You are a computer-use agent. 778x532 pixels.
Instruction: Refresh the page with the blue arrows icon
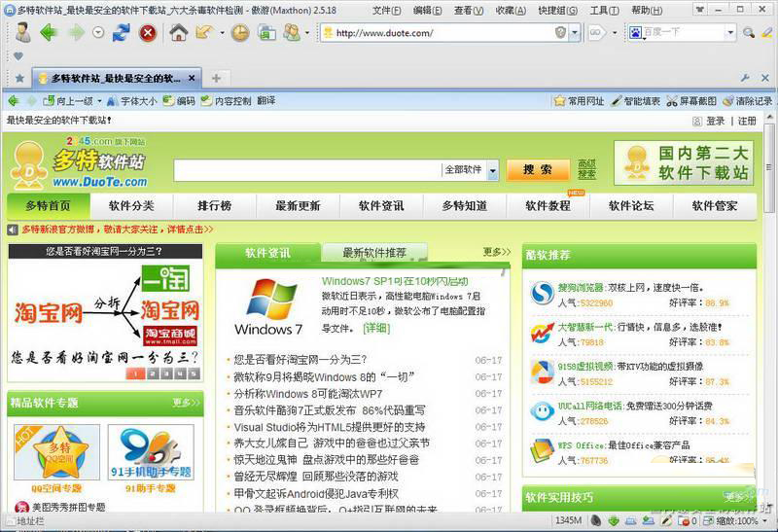[x=121, y=33]
